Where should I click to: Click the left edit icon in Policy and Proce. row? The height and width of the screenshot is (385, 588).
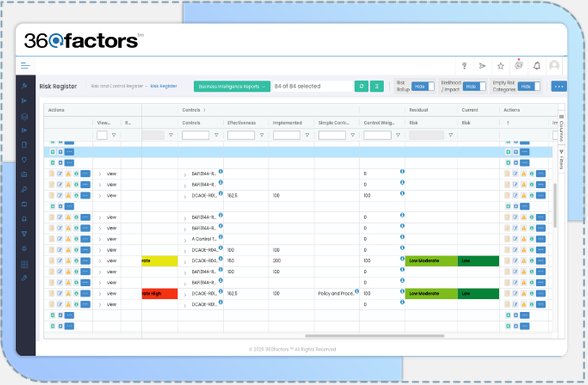tap(60, 294)
